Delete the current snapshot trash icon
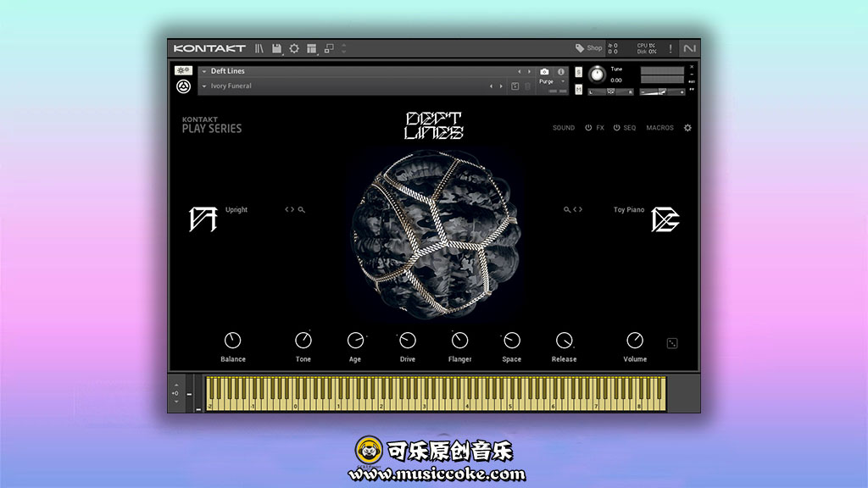This screenshot has width=868, height=488. pos(527,86)
